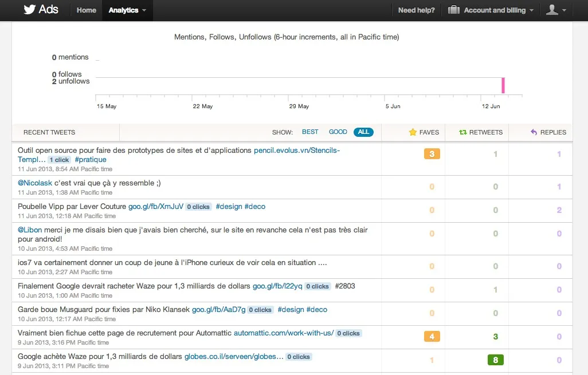
Task: Click the RETWEETS arrows icon
Action: coord(462,132)
